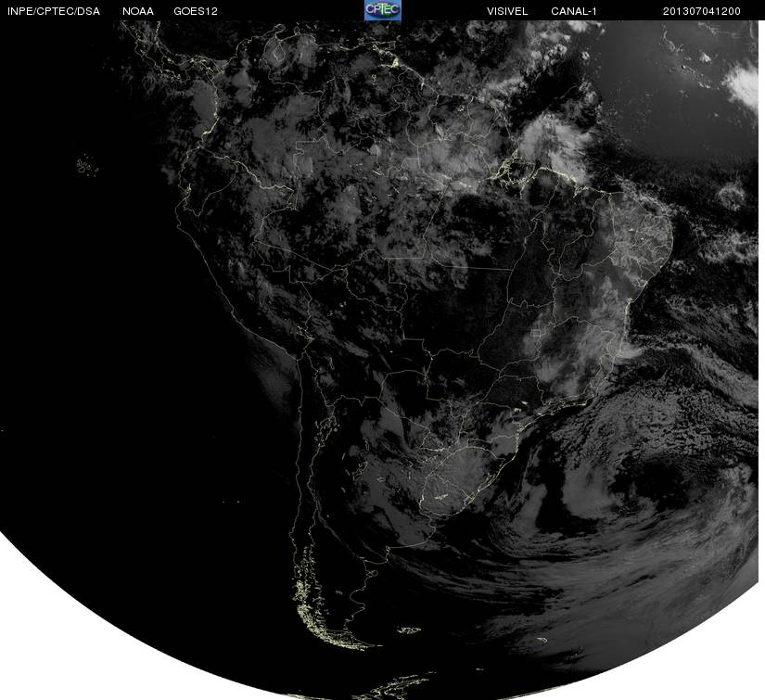Click the satellite image of South America

click(379, 360)
